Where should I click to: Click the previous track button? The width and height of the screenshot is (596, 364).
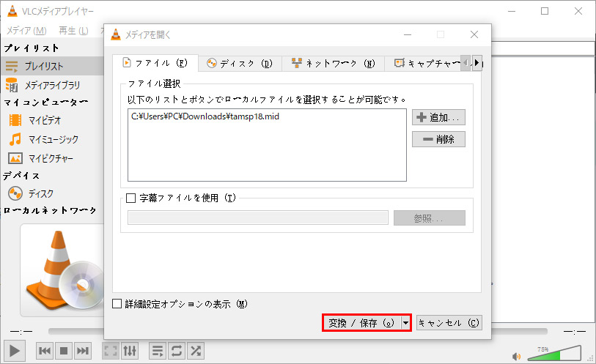tap(45, 351)
